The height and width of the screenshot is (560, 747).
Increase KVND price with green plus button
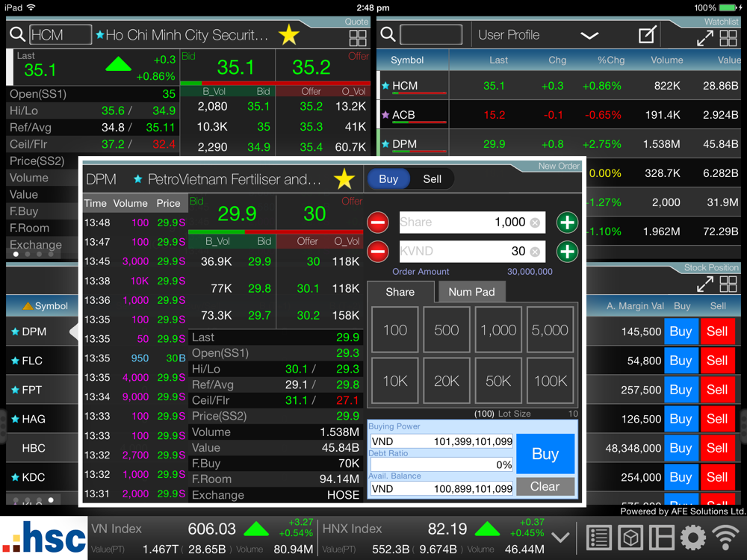tap(567, 252)
